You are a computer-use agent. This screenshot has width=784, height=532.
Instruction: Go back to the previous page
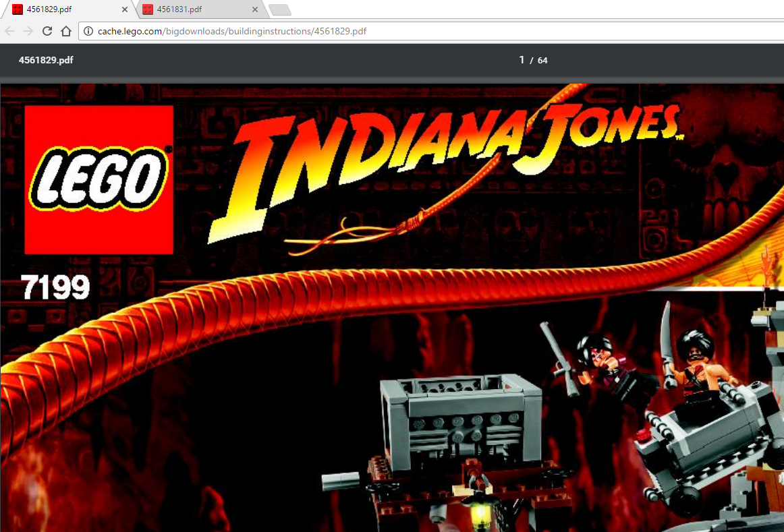[x=10, y=31]
